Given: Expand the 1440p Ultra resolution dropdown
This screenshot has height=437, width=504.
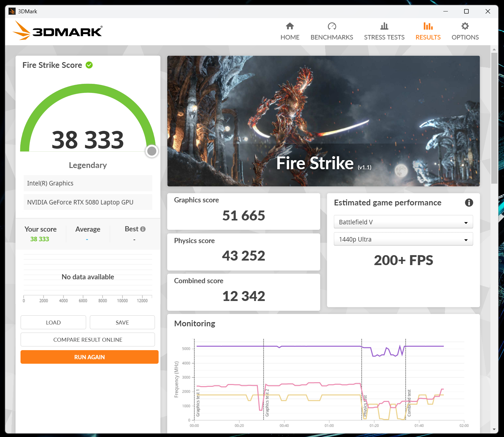Looking at the screenshot, I should tap(403, 239).
